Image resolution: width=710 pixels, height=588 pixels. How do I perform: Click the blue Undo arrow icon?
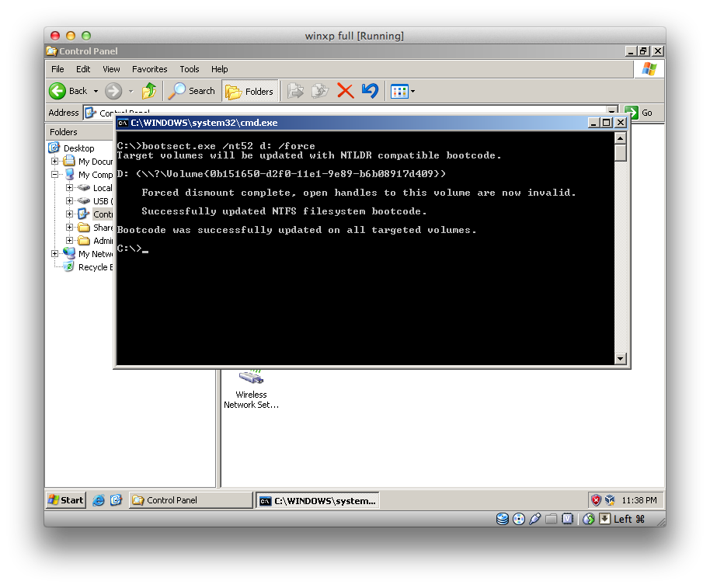pos(370,91)
